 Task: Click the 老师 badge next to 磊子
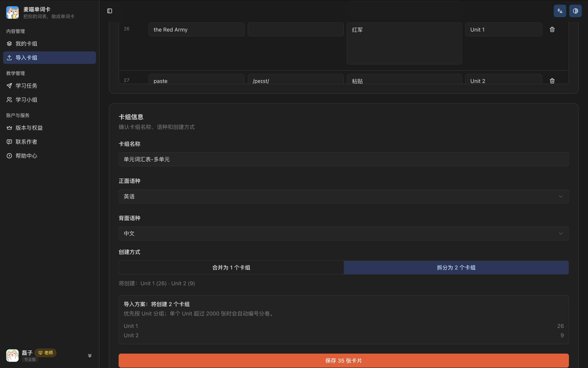[x=45, y=353]
